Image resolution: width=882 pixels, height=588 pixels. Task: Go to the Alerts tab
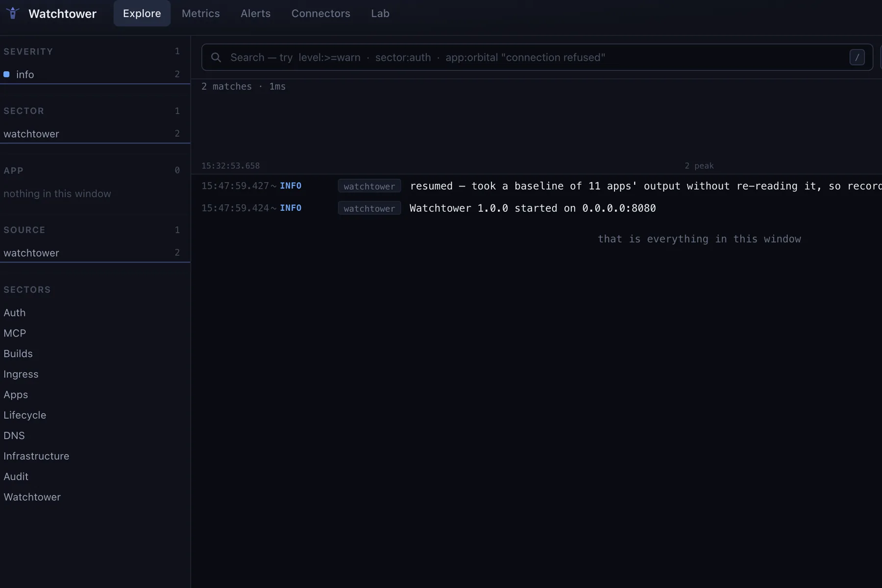click(255, 13)
